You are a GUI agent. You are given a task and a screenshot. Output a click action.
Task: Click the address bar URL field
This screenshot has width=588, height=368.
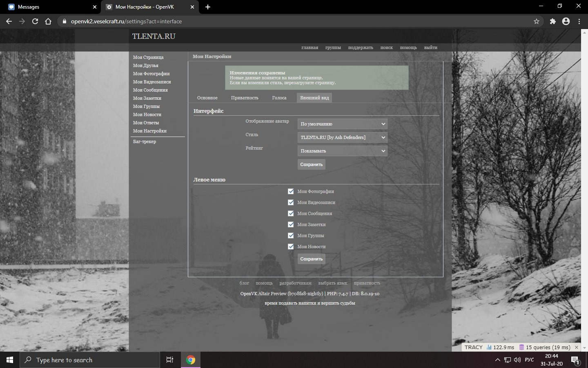coord(286,21)
